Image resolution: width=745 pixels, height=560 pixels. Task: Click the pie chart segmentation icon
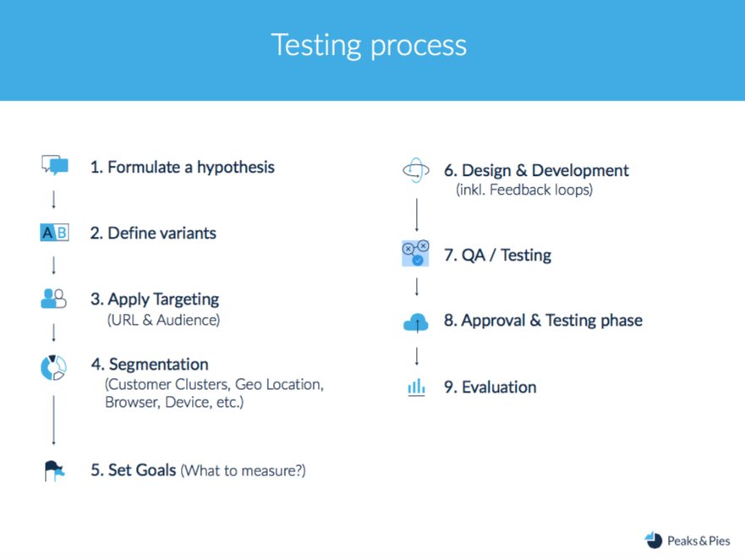[x=53, y=367]
